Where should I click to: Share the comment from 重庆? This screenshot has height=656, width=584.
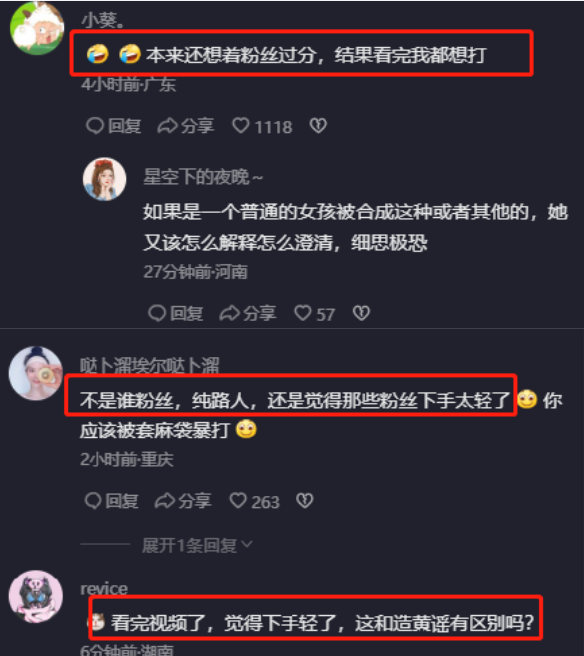pos(183,501)
